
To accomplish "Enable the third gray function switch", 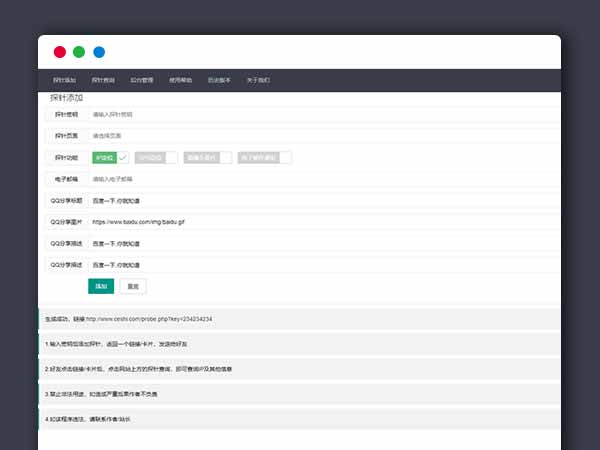I will (x=208, y=157).
